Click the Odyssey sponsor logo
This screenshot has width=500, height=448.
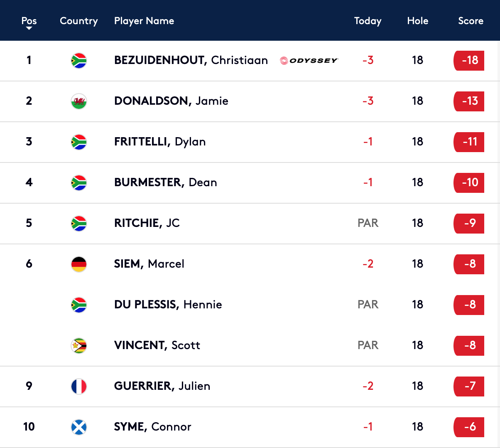(x=309, y=61)
